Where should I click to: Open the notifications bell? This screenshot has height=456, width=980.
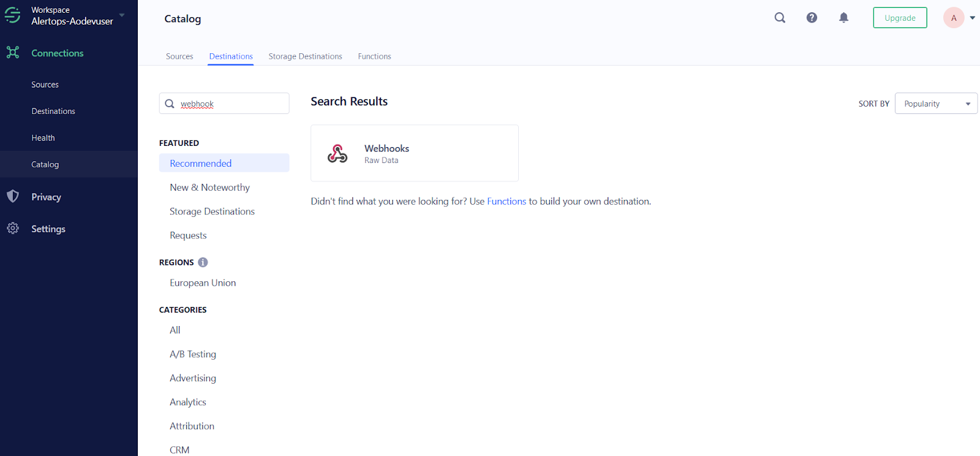pyautogui.click(x=843, y=18)
